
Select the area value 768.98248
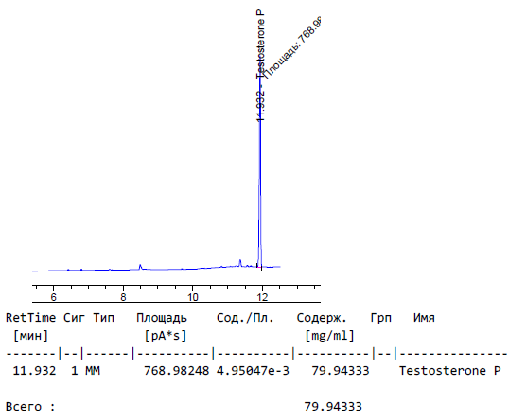pyautogui.click(x=177, y=371)
